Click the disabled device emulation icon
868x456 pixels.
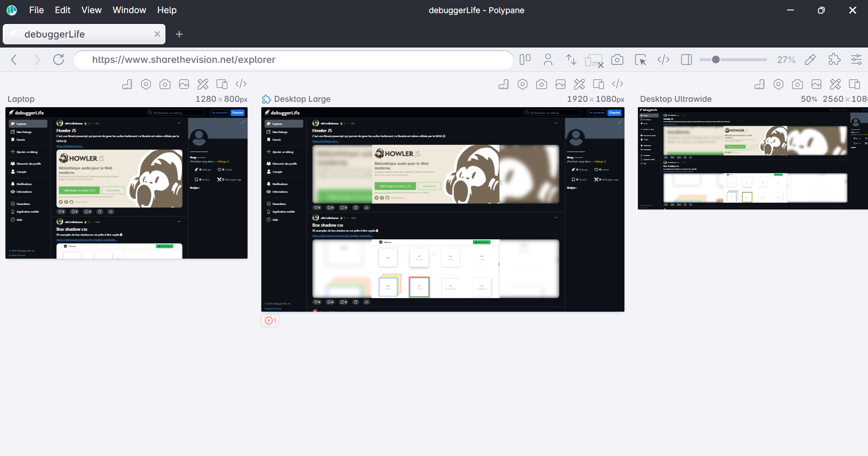click(x=594, y=60)
